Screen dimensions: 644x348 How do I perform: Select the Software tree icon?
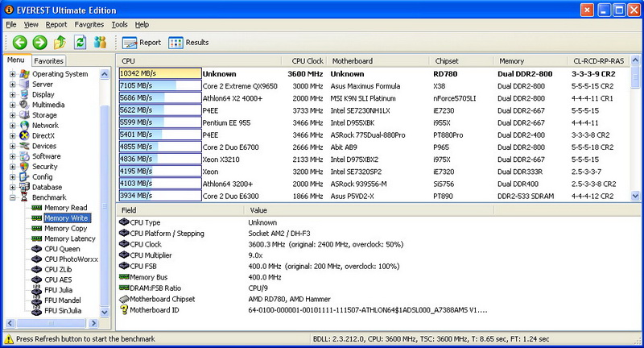click(x=25, y=156)
